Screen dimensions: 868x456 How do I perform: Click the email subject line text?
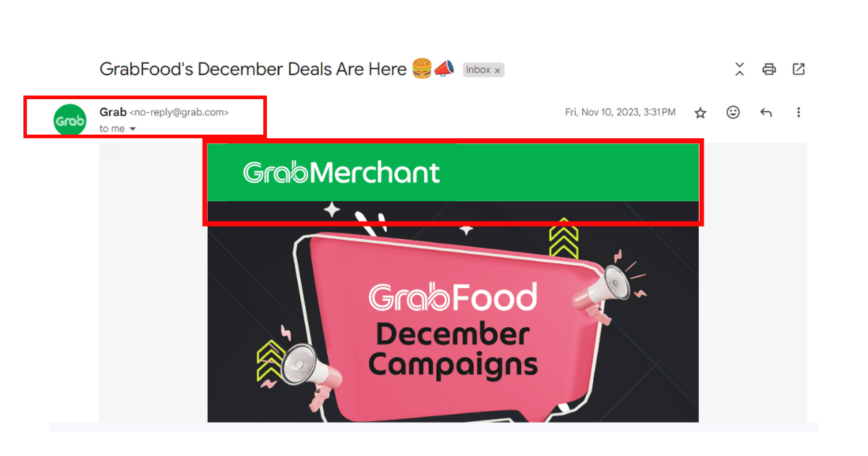[x=253, y=69]
